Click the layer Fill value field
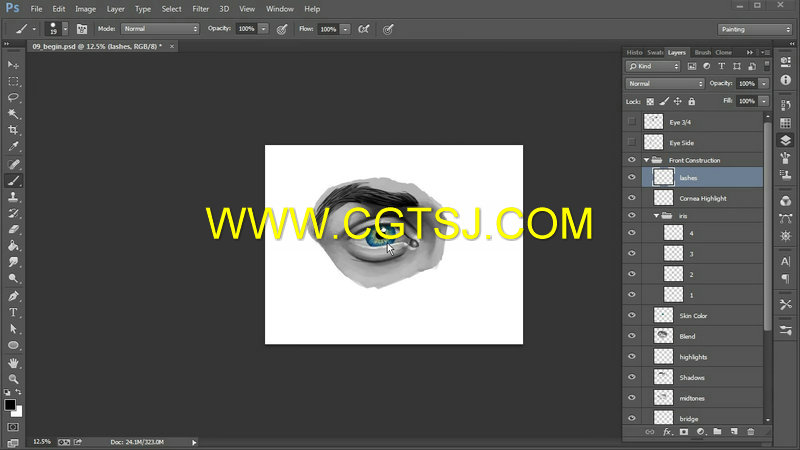The height and width of the screenshot is (450, 800). (x=746, y=102)
